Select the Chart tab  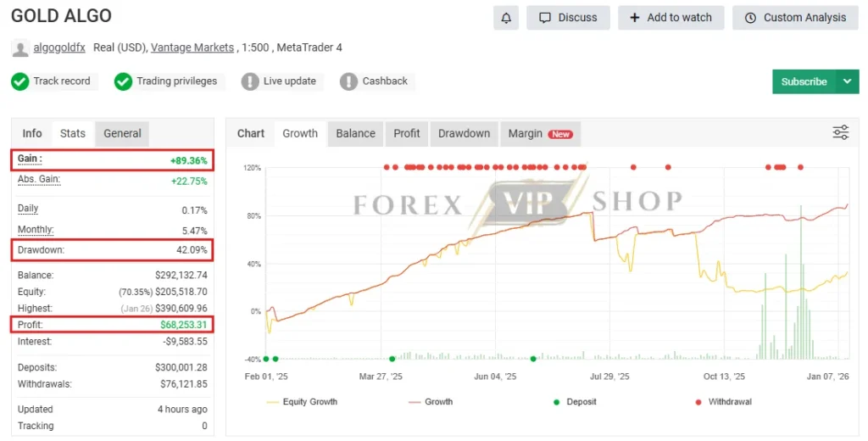251,133
